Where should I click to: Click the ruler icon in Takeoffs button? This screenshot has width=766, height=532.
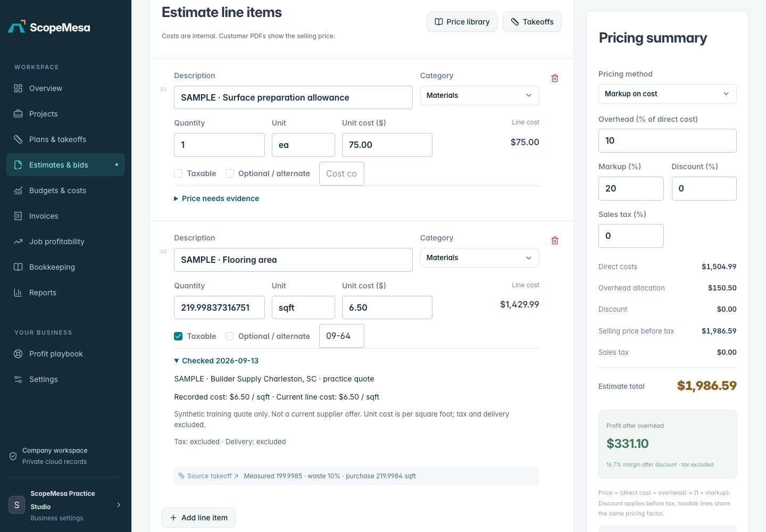515,22
